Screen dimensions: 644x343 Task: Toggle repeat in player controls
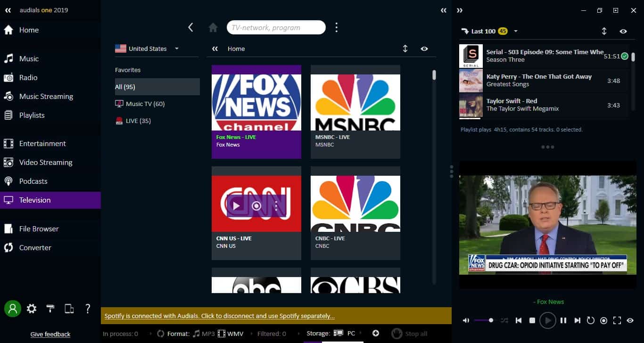tap(590, 320)
